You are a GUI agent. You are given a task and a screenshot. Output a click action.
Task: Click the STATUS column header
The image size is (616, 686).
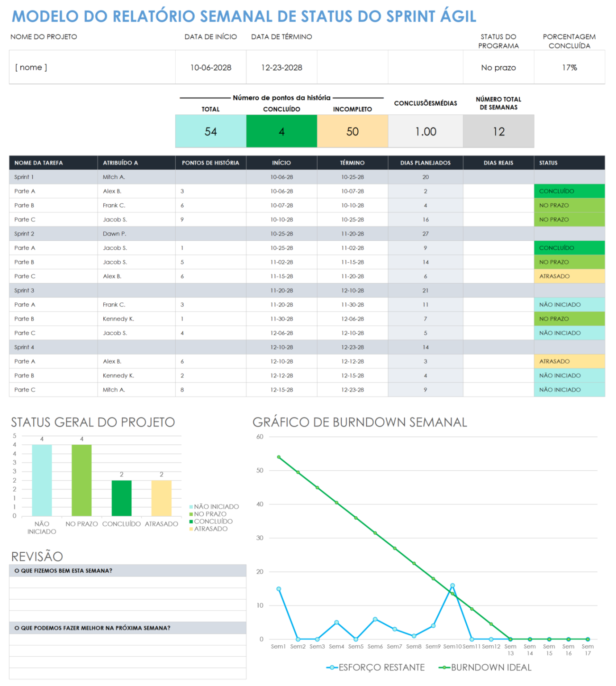548,163
